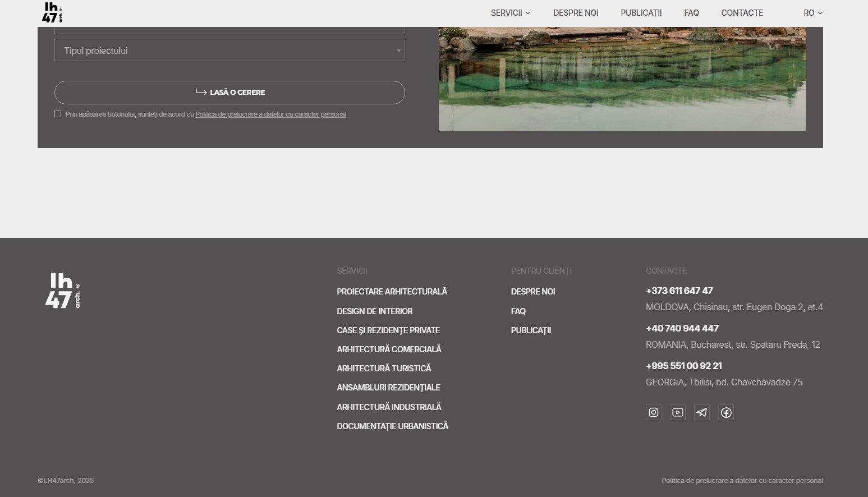Open PUBLICAȚII in top navigation
The image size is (868, 497).
pyautogui.click(x=641, y=13)
